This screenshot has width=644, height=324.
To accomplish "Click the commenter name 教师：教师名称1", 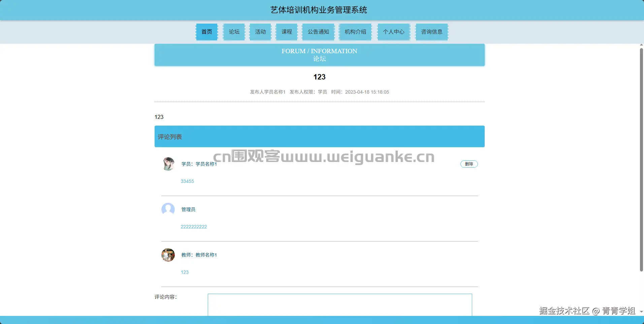I will point(199,255).
